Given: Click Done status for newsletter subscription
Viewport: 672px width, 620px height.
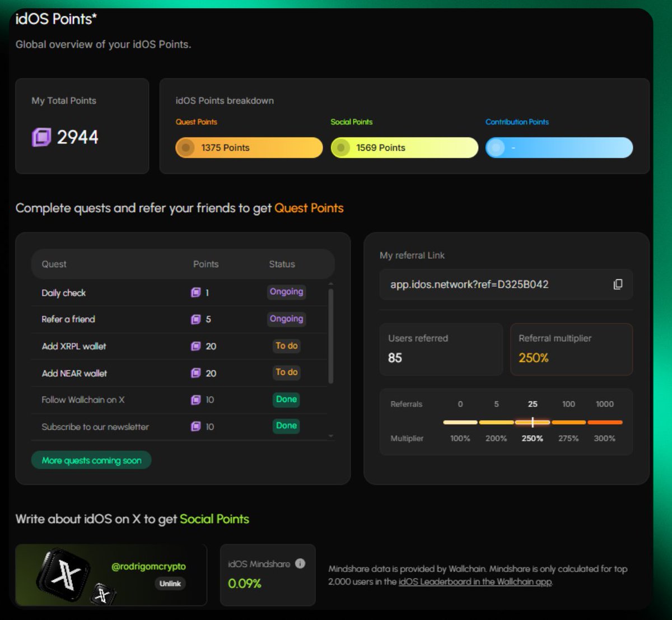Looking at the screenshot, I should coord(286,426).
